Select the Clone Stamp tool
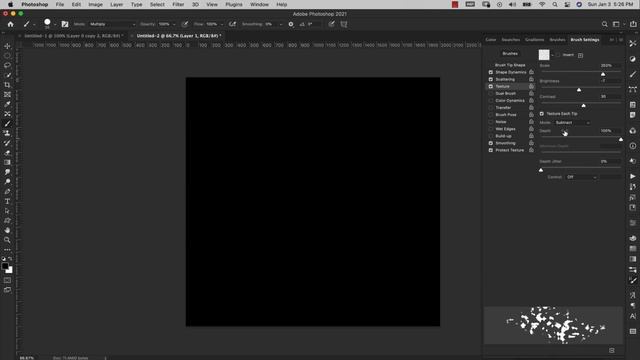 (7, 133)
